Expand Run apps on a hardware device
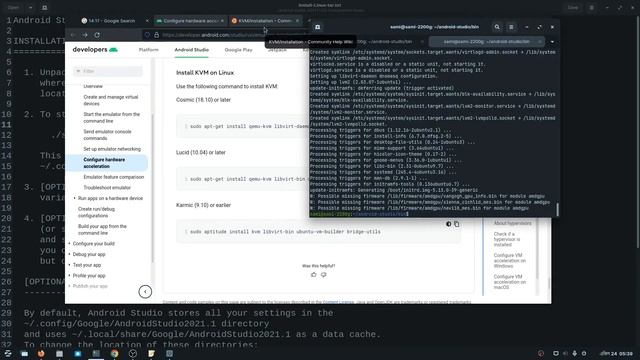 [x=110, y=198]
